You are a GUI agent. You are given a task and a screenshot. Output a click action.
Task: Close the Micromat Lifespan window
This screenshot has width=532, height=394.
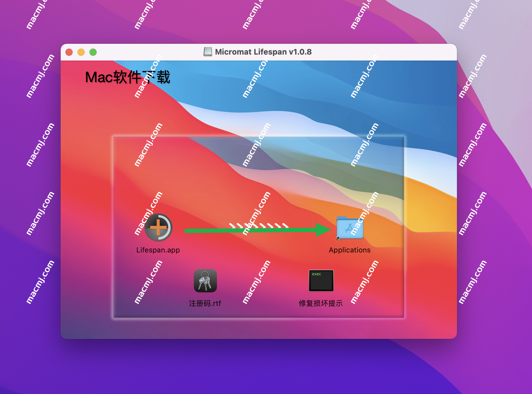[x=69, y=52]
